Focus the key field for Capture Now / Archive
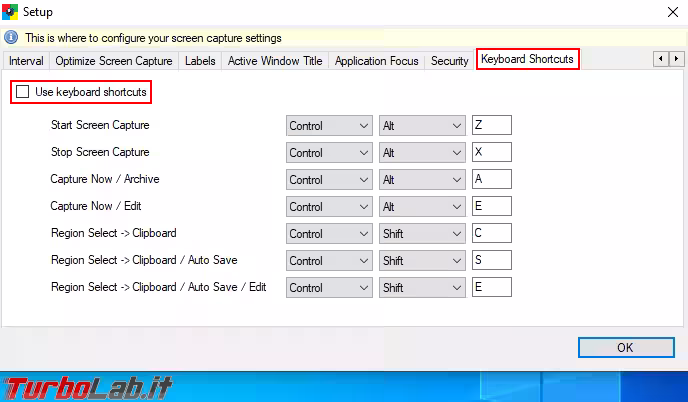 click(x=491, y=180)
